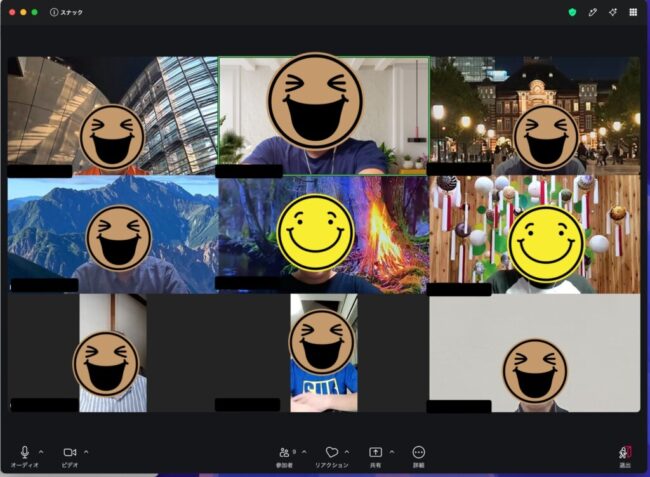Select the campfire background video tile

[x=324, y=235]
